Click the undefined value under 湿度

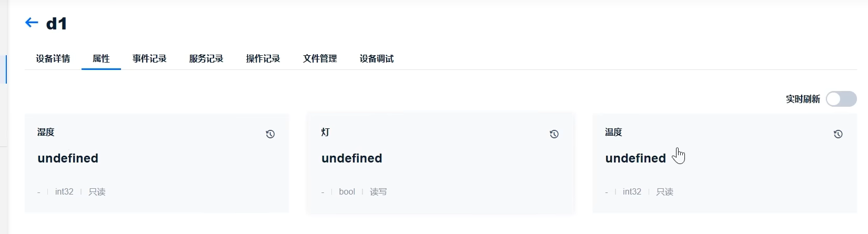68,158
